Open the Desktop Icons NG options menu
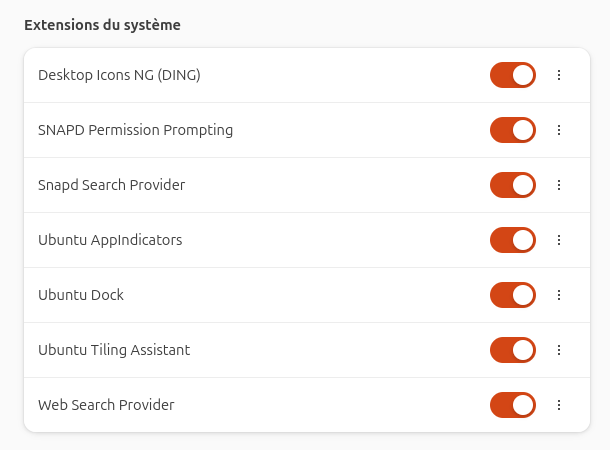 tap(559, 75)
